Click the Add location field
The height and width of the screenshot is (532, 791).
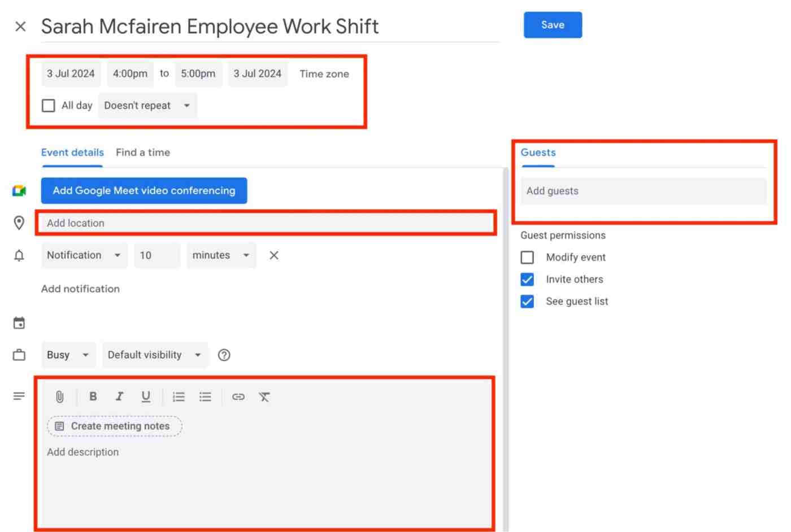[169, 223]
